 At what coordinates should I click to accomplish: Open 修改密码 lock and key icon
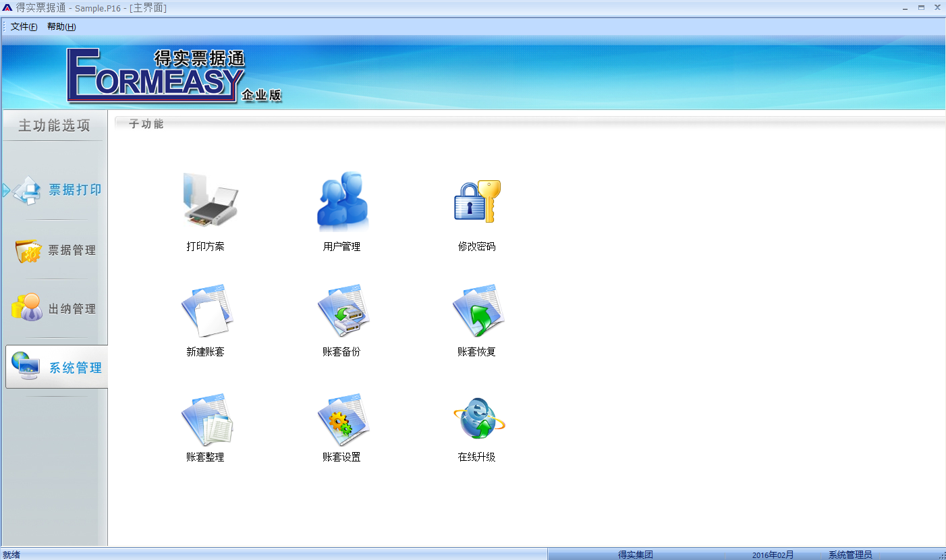pos(477,201)
